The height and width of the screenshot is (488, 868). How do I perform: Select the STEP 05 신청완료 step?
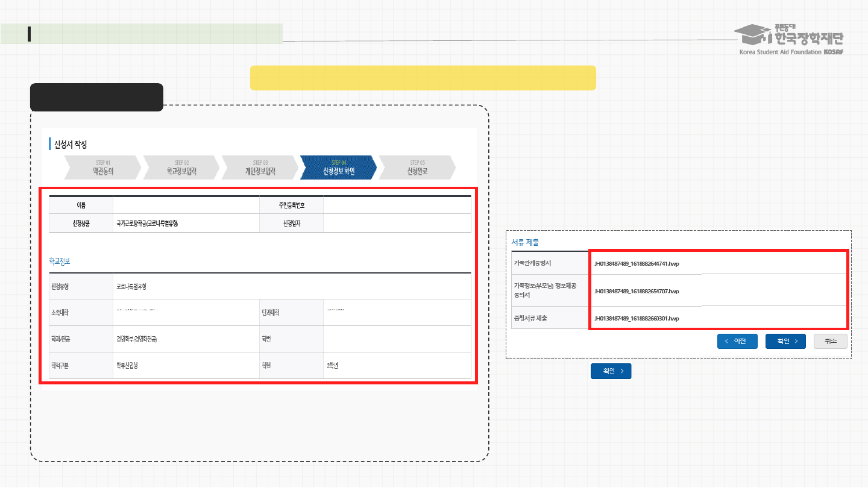(417, 167)
